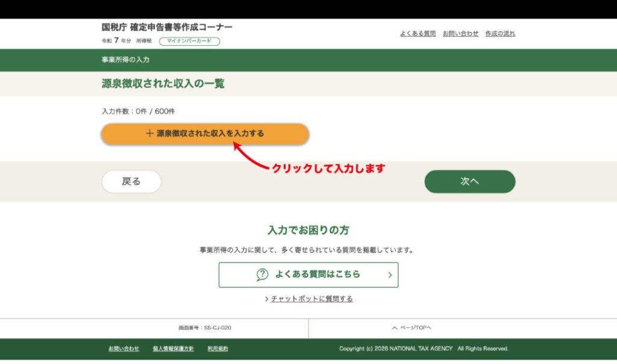Open the 個人情報保護方針 footer link

173,349
